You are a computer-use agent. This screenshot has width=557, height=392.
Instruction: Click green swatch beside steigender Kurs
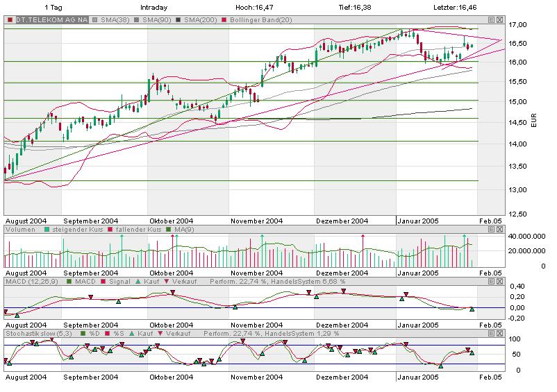pos(47,230)
